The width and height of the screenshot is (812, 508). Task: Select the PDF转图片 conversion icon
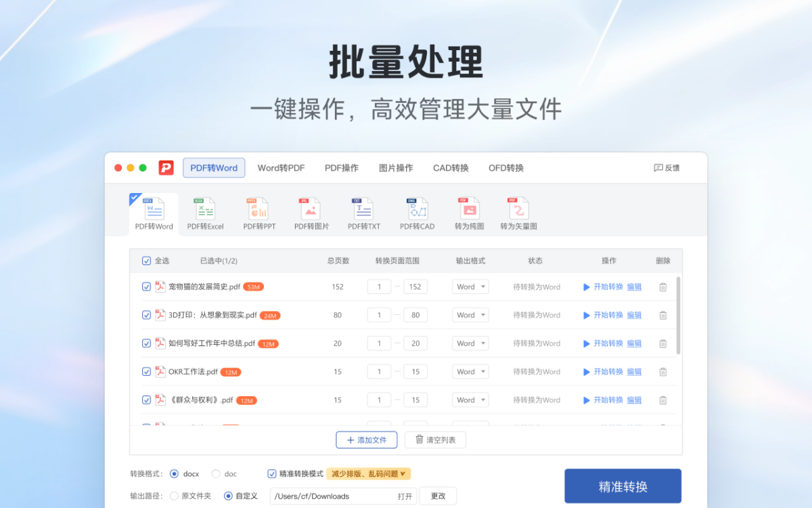coord(311,214)
